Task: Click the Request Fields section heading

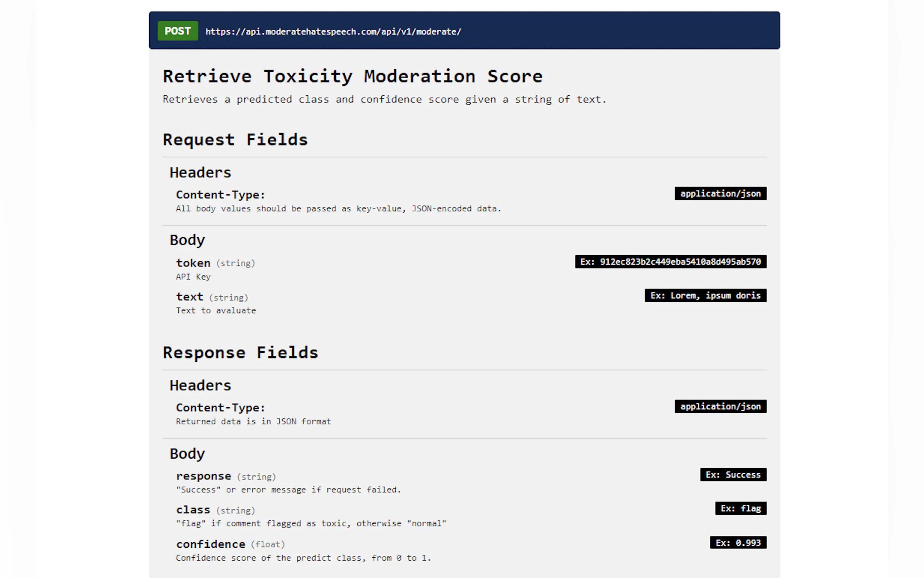Action: point(235,139)
